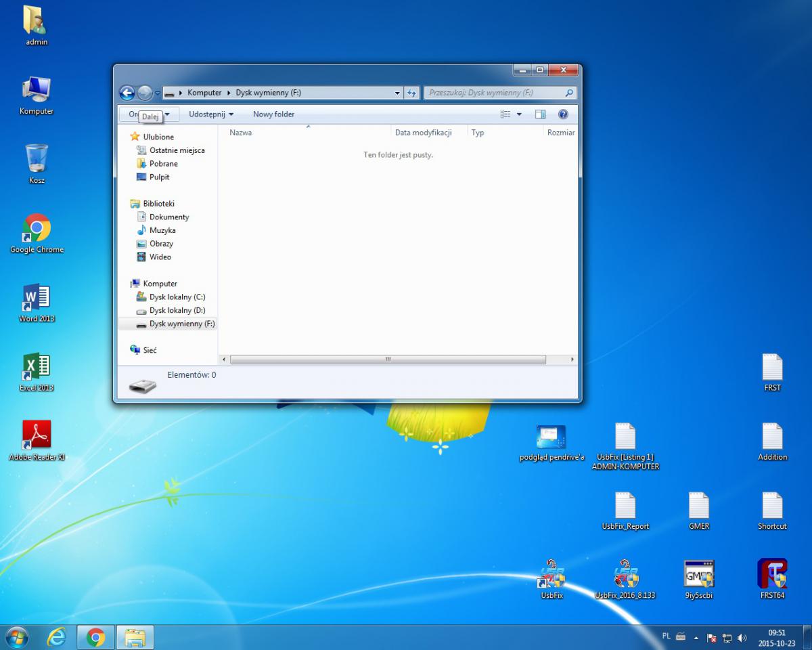Image resolution: width=812 pixels, height=650 pixels.
Task: Create a folder with Nowy folder
Action: pyautogui.click(x=273, y=114)
